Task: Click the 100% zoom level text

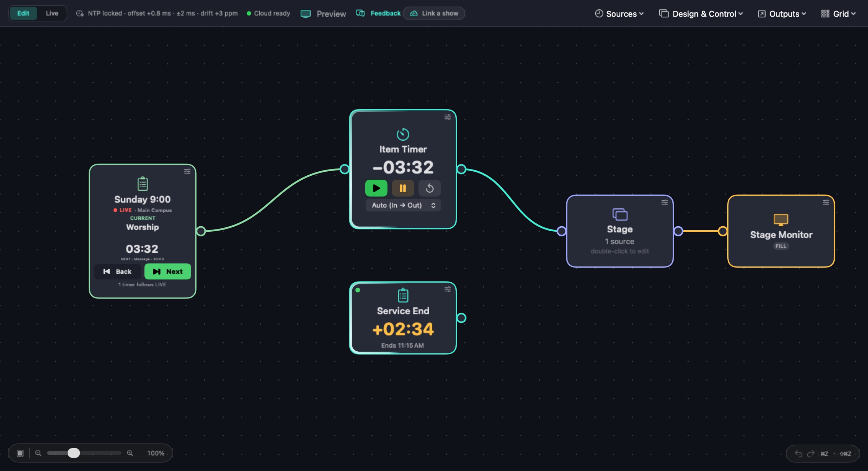Action: click(156, 453)
